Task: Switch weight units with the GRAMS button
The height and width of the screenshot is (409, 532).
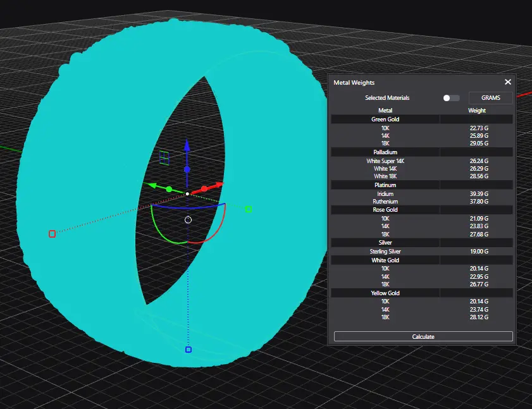Action: [x=490, y=98]
